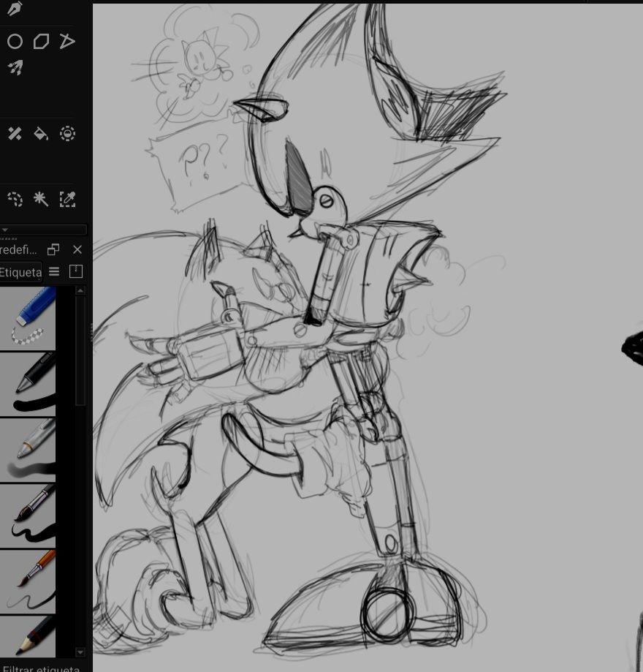Image resolution: width=643 pixels, height=672 pixels.
Task: Select the Contiguous selection magic wand
Action: (x=41, y=200)
